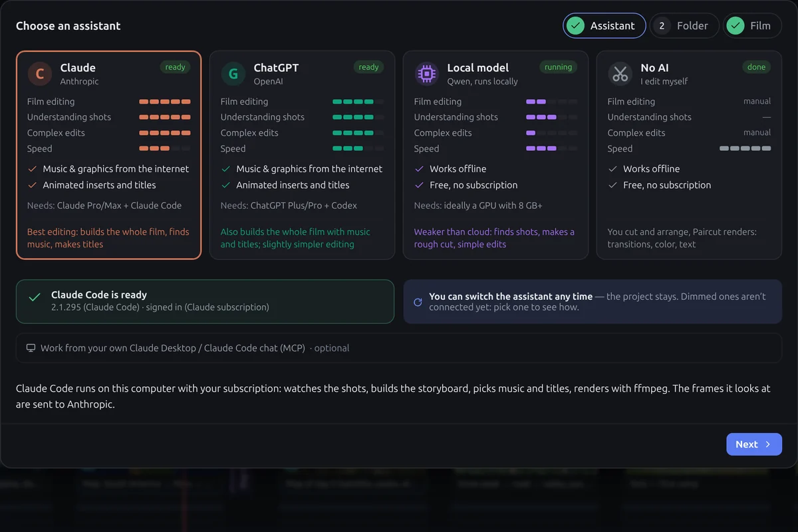Click No AI's Complex edits manual value
This screenshot has height=532, width=798.
click(757, 132)
